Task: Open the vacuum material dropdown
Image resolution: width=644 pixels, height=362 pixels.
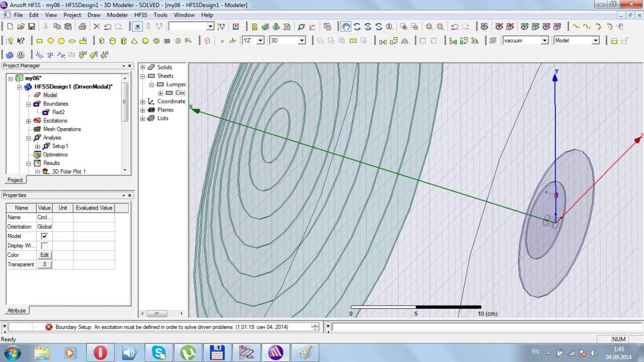Action: coord(544,41)
